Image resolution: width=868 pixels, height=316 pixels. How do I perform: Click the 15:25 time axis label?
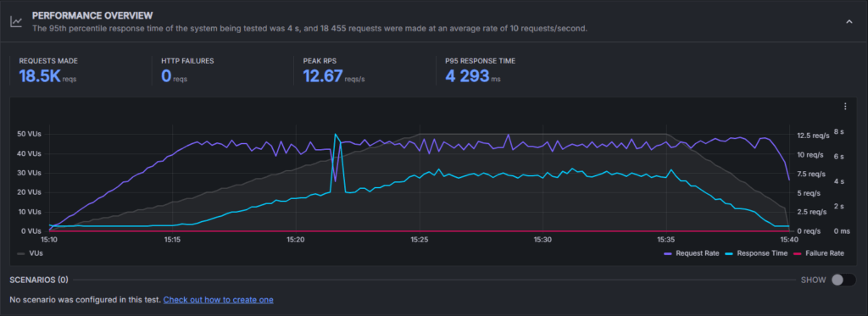click(419, 240)
